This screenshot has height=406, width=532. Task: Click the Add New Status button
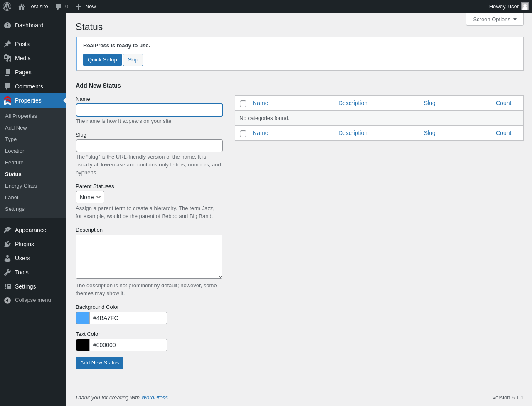point(99,363)
